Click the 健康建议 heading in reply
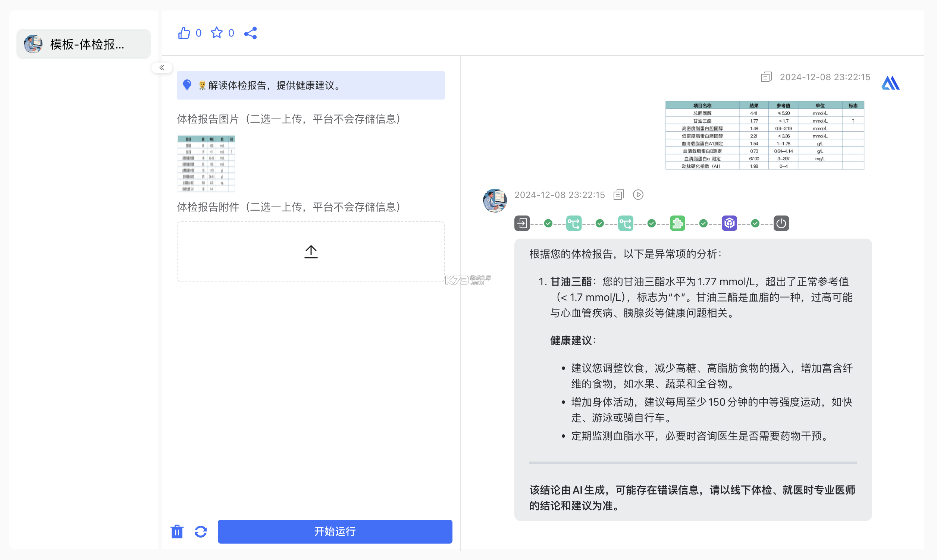 pyautogui.click(x=571, y=340)
